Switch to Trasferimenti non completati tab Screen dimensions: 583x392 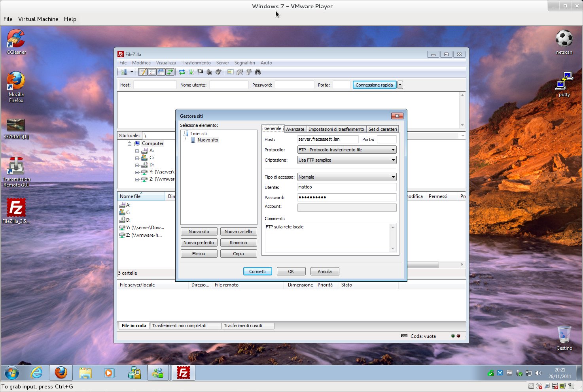tap(185, 326)
